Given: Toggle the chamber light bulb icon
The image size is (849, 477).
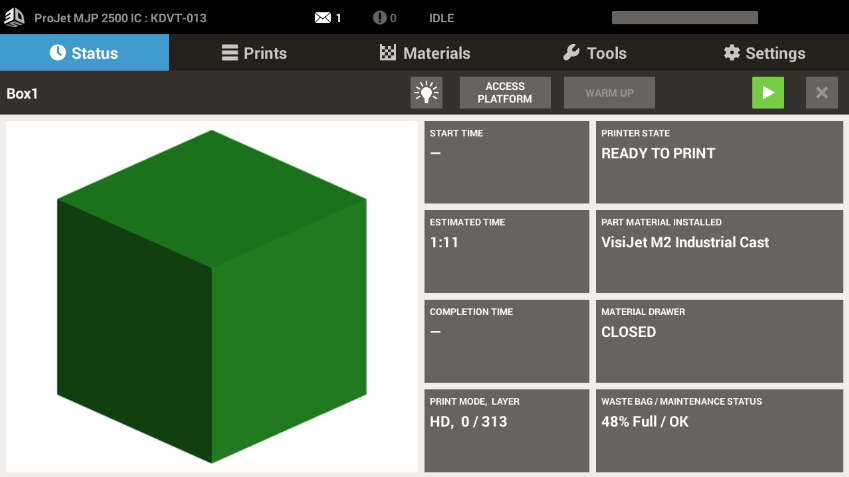Looking at the screenshot, I should point(427,93).
